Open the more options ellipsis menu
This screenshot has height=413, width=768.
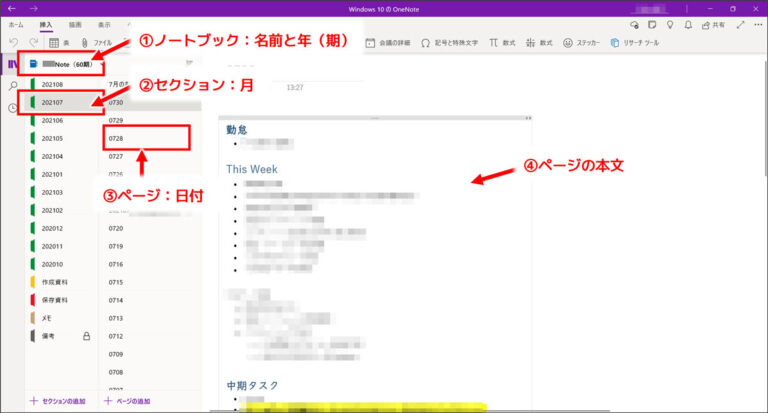(x=758, y=24)
